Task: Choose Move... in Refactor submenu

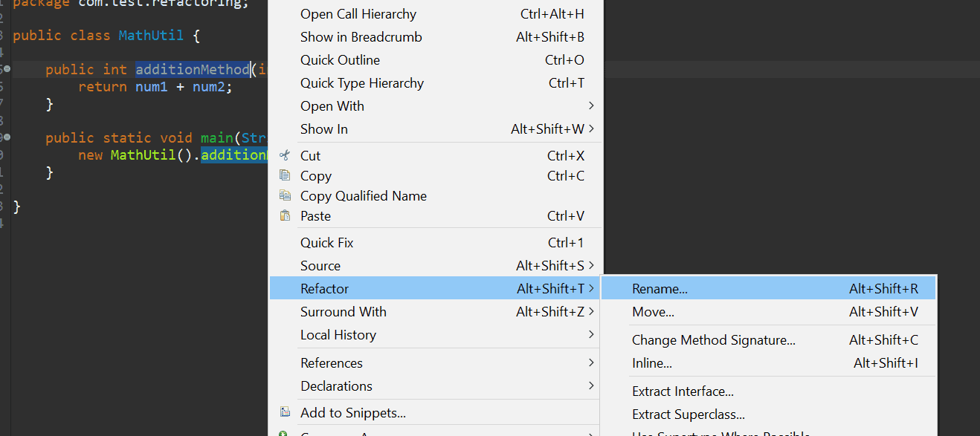Action: (x=768, y=312)
